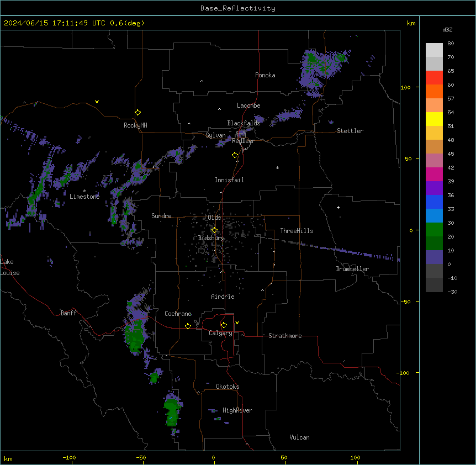476x465 pixels.
Task: Click the white caret marker left of Lacombe
Action: pyautogui.click(x=219, y=109)
